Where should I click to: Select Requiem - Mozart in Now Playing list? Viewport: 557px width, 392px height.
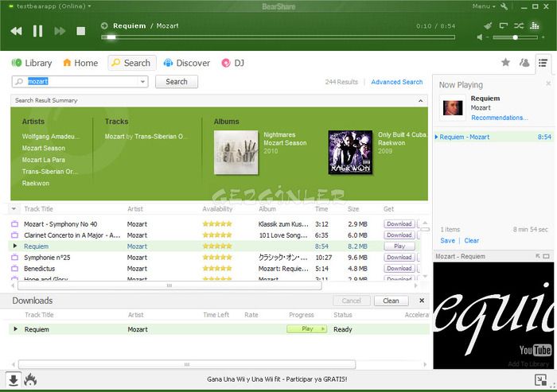pyautogui.click(x=493, y=137)
